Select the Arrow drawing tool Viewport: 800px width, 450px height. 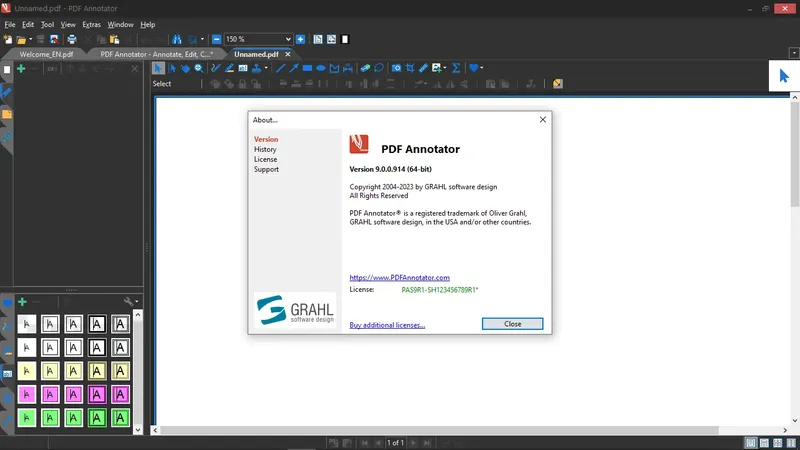[294, 68]
